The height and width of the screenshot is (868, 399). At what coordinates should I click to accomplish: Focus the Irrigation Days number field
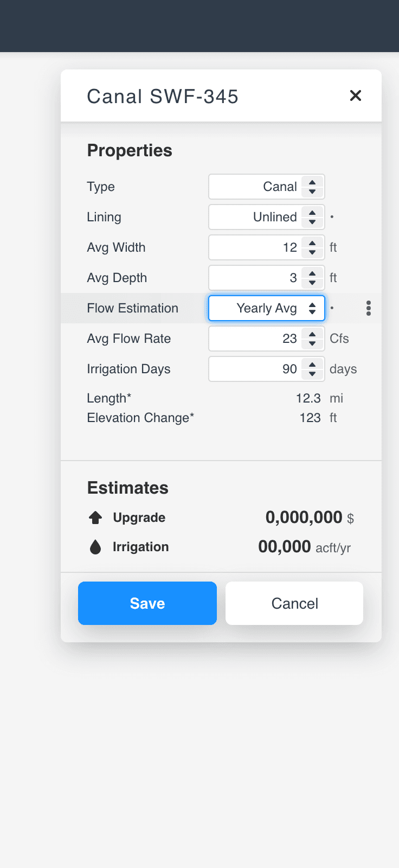coord(255,369)
